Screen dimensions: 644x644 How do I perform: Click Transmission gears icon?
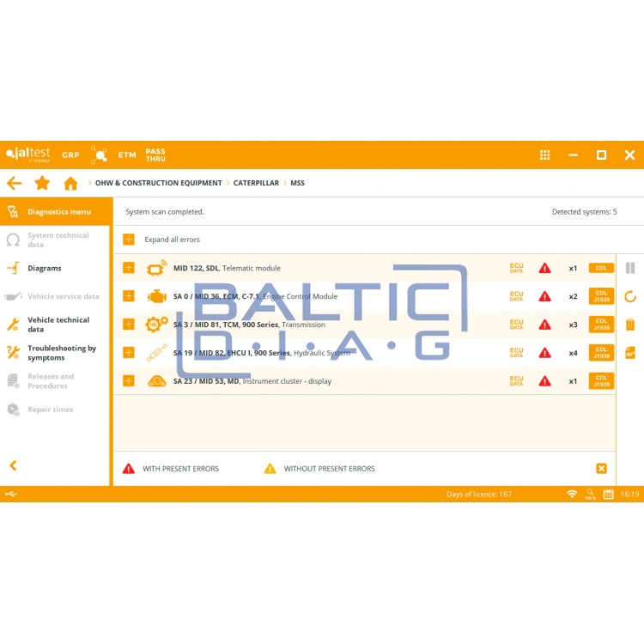pos(157,324)
